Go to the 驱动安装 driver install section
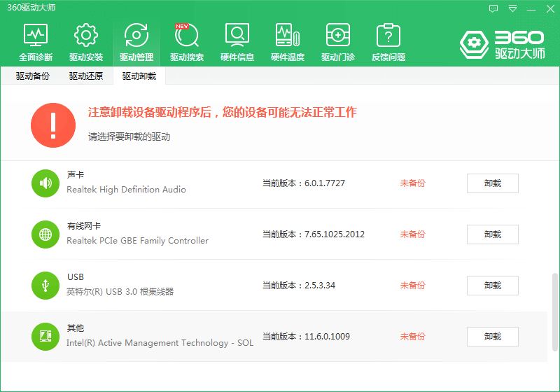The image size is (560, 392). pos(86,42)
